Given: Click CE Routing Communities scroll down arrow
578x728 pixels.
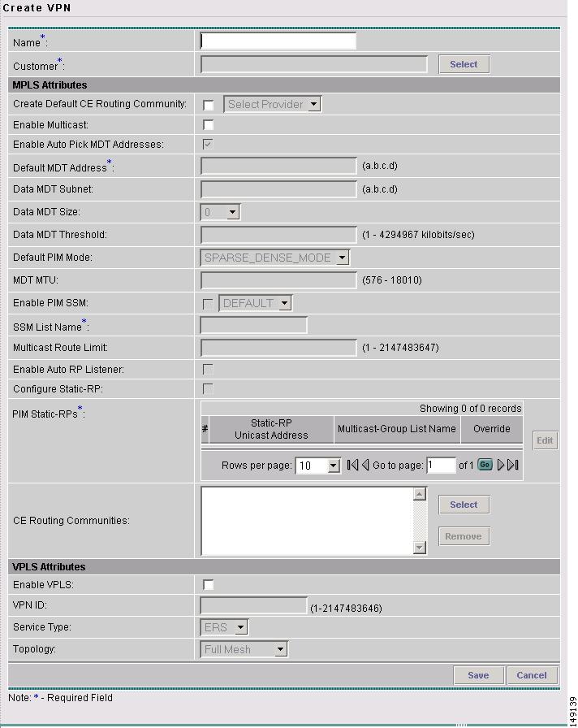Looking at the screenshot, I should 420,548.
